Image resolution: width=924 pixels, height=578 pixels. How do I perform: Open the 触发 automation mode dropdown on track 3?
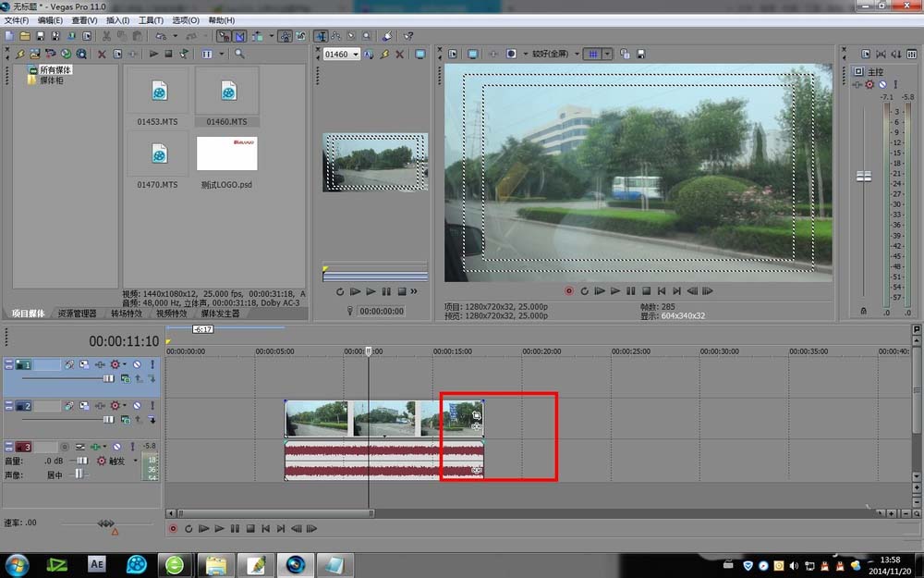pos(136,461)
